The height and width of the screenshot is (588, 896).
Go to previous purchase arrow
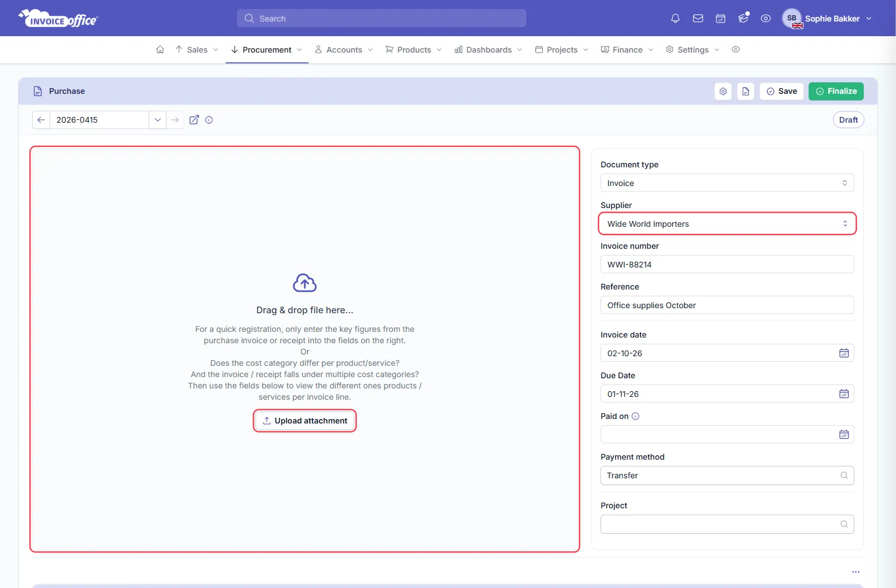pyautogui.click(x=41, y=120)
